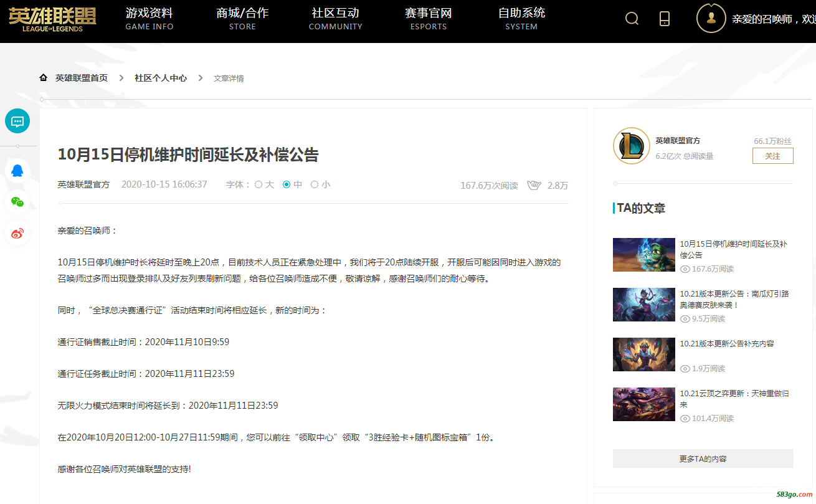Viewport: 816px width, 504px height.
Task: Click the home icon in breadcrumb
Action: (43, 78)
